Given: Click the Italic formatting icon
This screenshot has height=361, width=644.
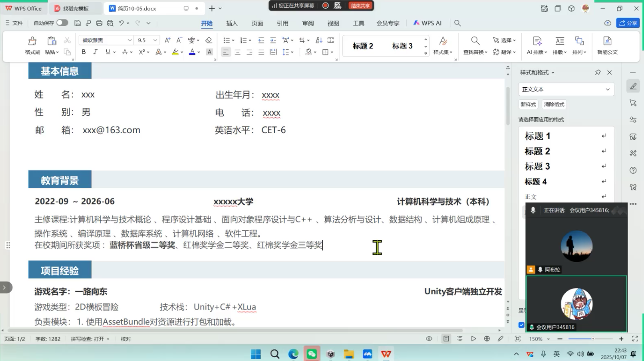Looking at the screenshot, I should click(96, 52).
